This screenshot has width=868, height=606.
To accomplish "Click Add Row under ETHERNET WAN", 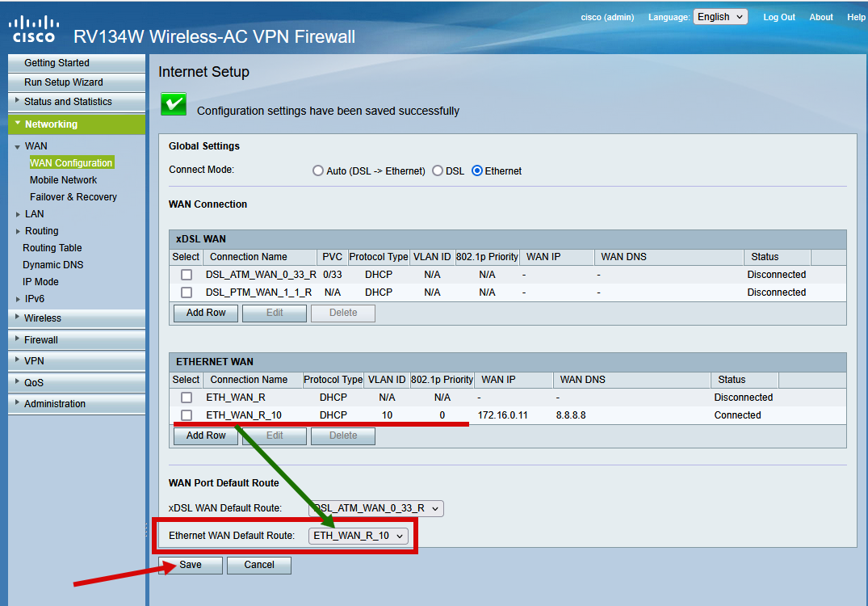I will 206,436.
